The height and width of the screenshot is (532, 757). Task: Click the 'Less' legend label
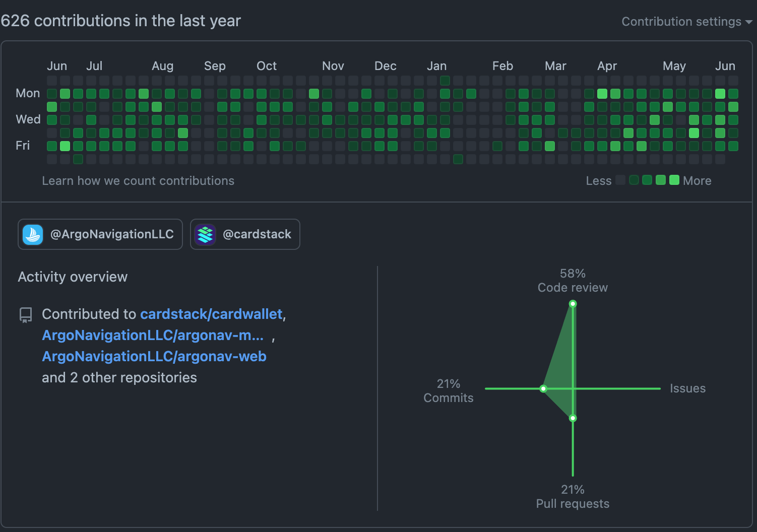[599, 181]
